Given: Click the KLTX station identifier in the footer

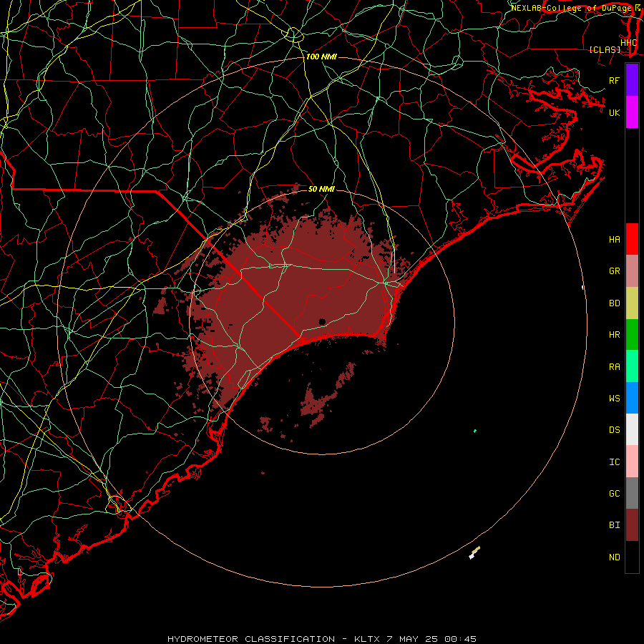Looking at the screenshot, I should 367,639.
